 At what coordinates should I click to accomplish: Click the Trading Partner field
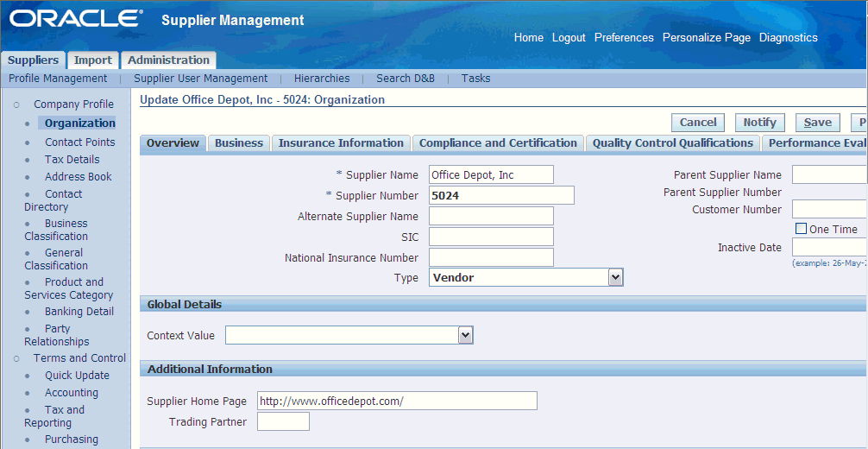click(x=283, y=421)
